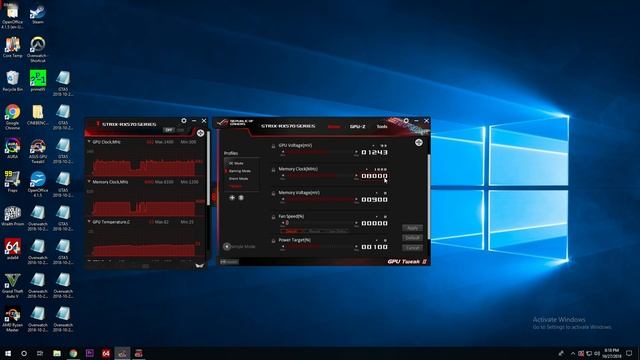Image resolution: width=640 pixels, height=360 pixels.
Task: Open ASUS GPU TweakII desktop shortcut
Action: (x=38, y=151)
